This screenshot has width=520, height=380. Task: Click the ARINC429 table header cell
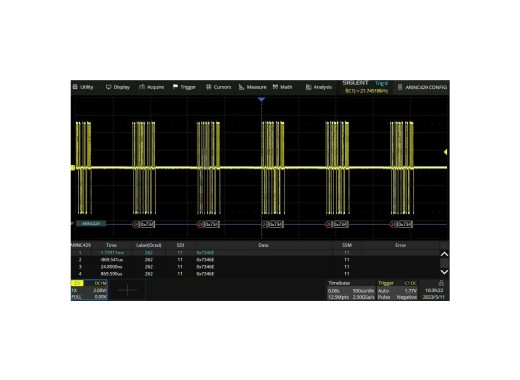point(81,245)
